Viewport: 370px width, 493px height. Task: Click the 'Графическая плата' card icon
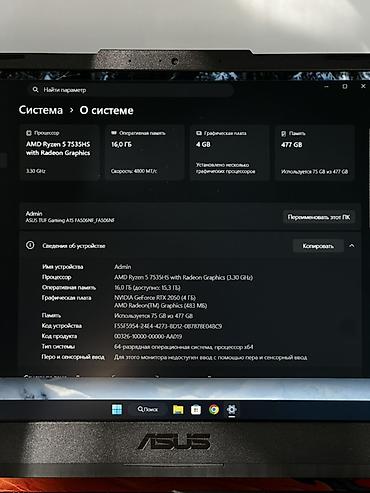click(x=199, y=133)
